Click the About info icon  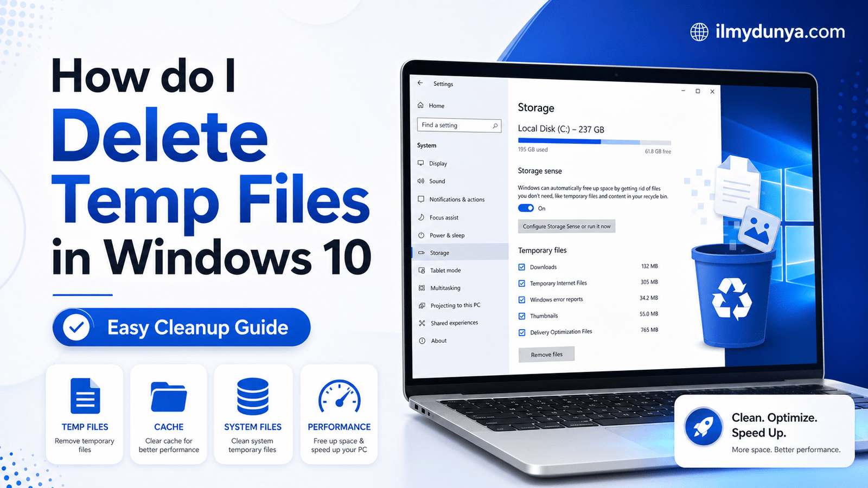[422, 341]
